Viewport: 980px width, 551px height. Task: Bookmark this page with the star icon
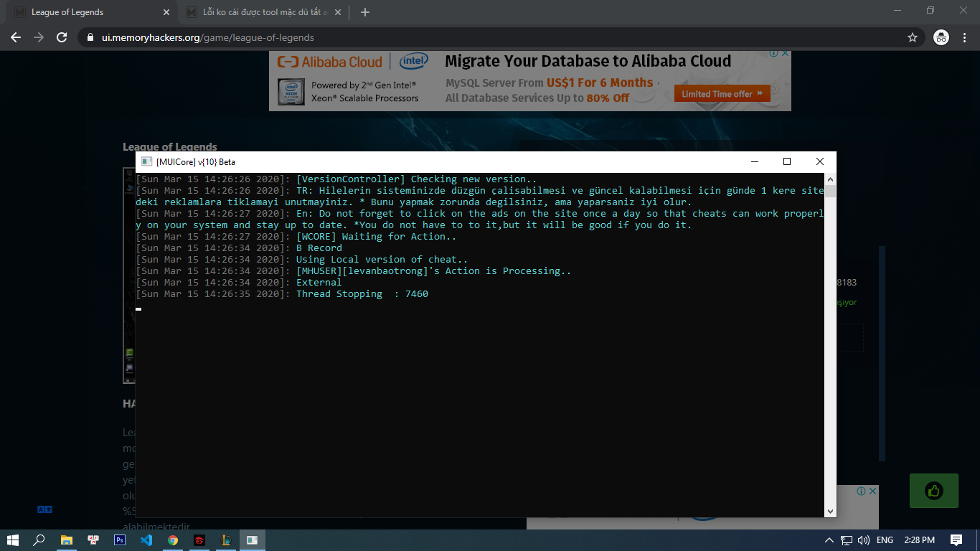(x=913, y=37)
